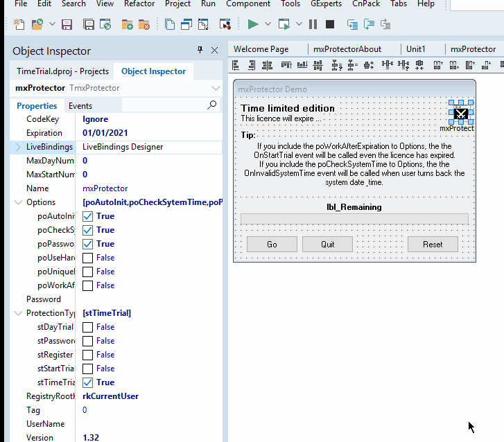
Task: Check the stRegister protection type
Action: (x=88, y=355)
